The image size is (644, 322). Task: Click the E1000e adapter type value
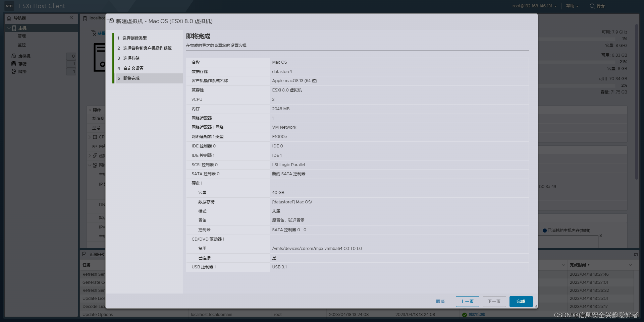click(279, 137)
